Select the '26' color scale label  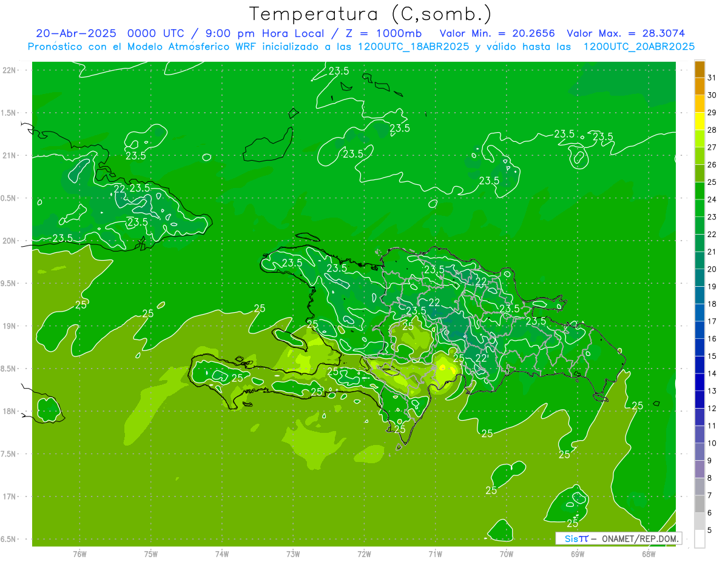[x=712, y=164]
